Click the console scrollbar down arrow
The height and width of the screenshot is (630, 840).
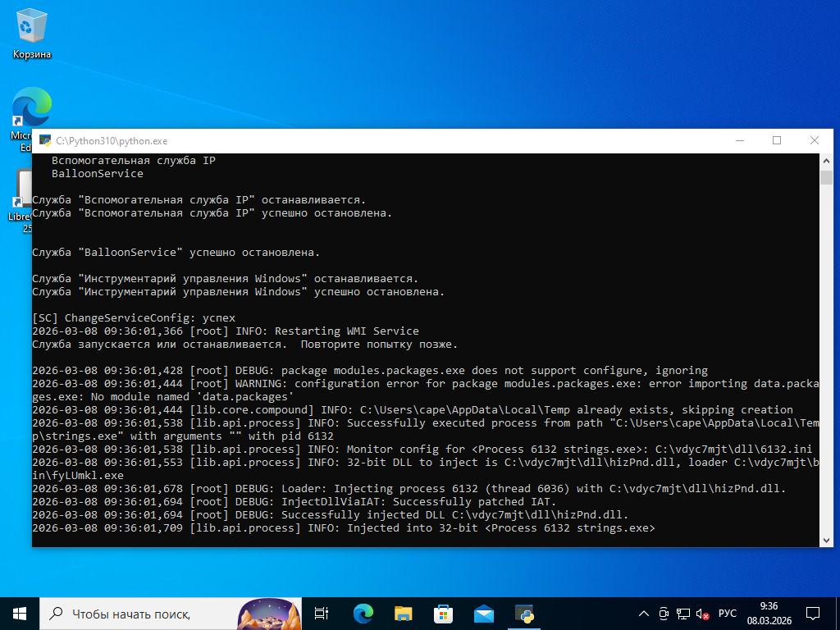point(825,540)
